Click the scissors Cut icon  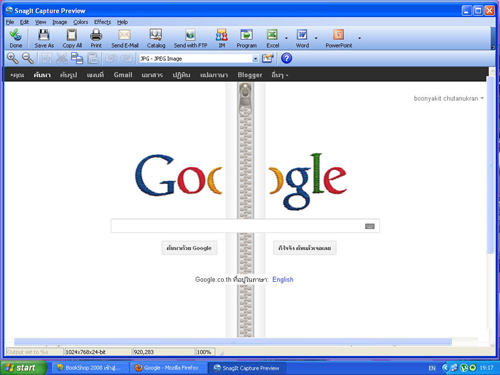pyautogui.click(x=62, y=59)
